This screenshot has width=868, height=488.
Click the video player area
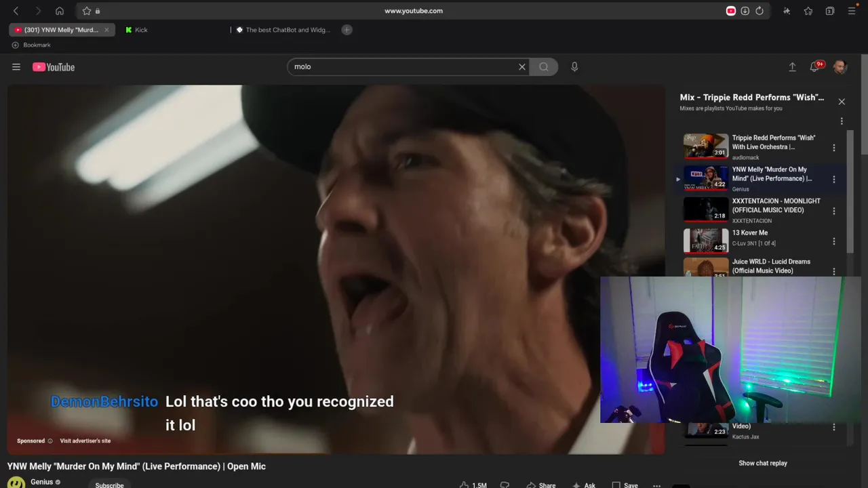(x=337, y=269)
